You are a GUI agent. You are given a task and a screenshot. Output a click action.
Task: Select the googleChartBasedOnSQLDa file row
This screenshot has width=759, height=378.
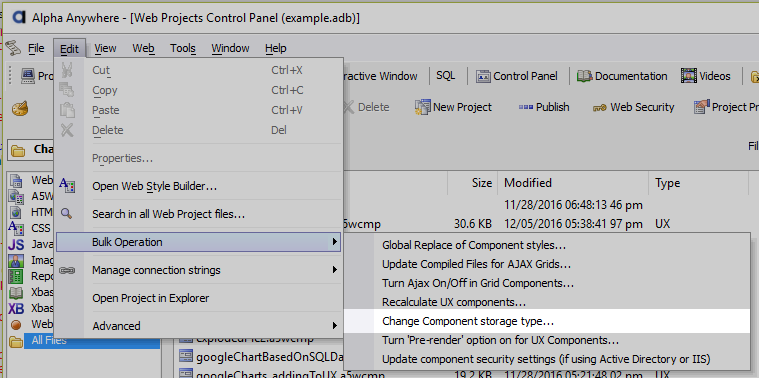261,357
